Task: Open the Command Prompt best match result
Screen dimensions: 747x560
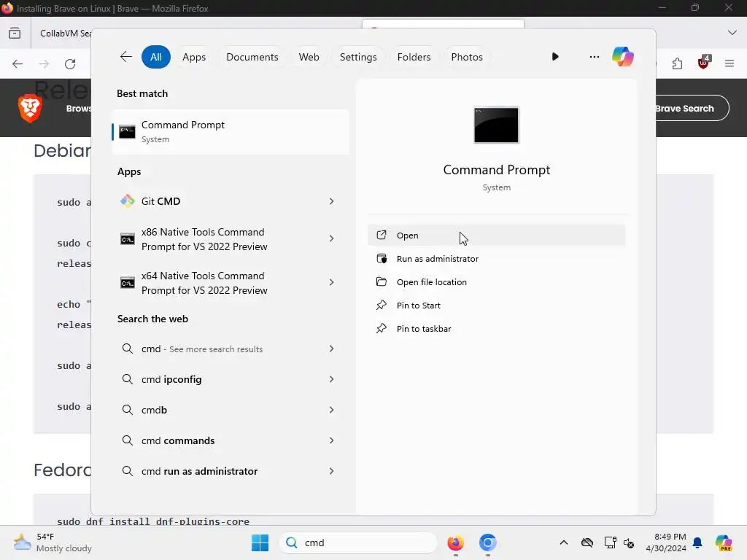Action: (x=231, y=132)
